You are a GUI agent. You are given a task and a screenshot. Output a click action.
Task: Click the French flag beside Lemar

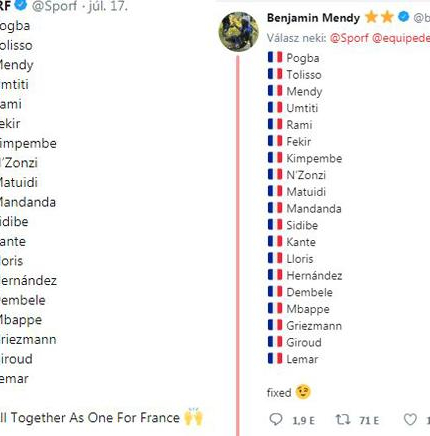275,358
